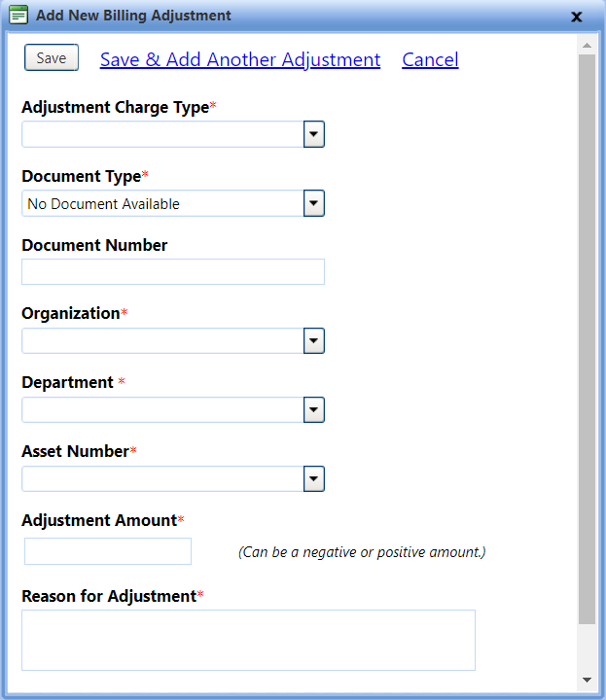Close the Add New Billing Adjustment dialog
Viewport: 606px width, 700px height.
tap(577, 17)
